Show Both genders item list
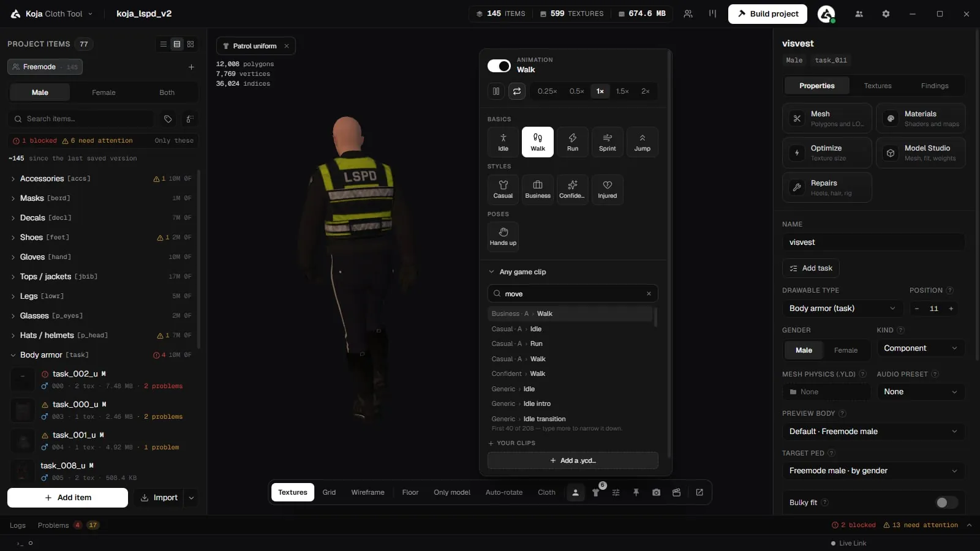The width and height of the screenshot is (980, 551). (167, 92)
